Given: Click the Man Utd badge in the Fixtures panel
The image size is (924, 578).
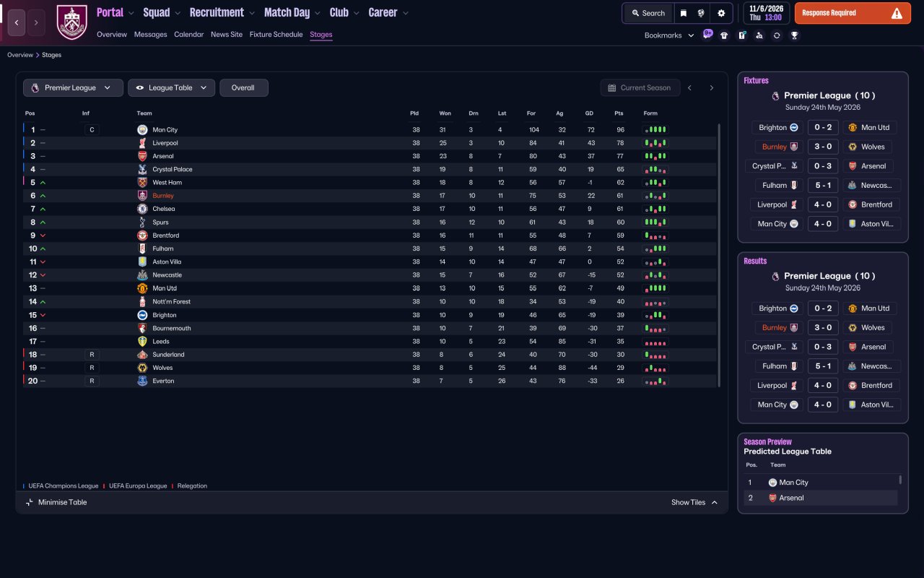Looking at the screenshot, I should 852,128.
